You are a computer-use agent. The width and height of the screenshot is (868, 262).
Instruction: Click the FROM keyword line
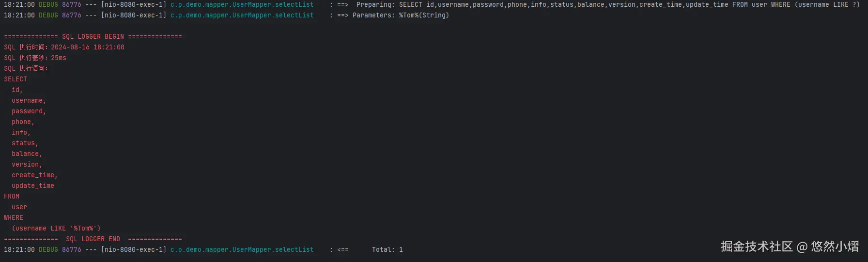[12, 196]
